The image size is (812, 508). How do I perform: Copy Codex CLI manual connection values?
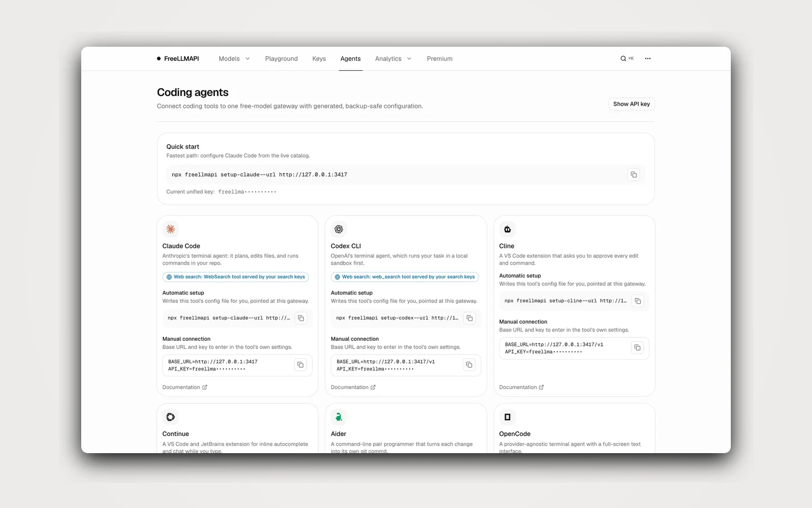pyautogui.click(x=469, y=365)
